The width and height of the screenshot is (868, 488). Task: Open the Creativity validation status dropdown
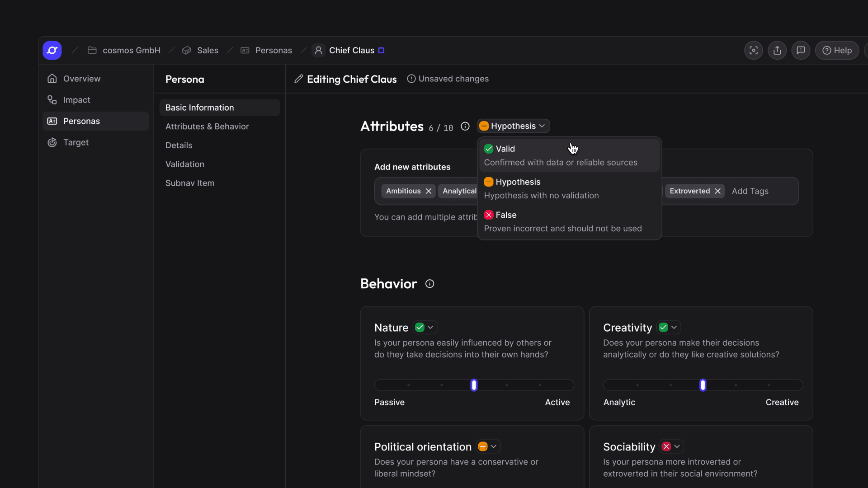point(669,327)
